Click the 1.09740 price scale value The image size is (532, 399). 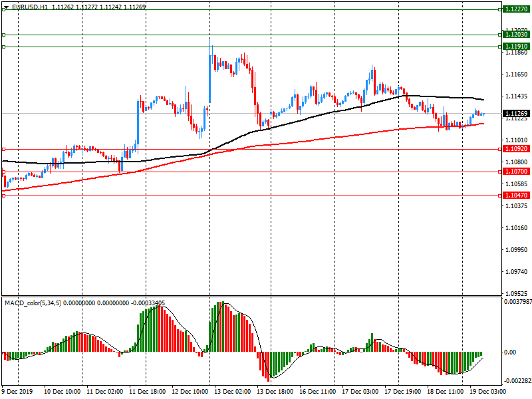(x=517, y=272)
